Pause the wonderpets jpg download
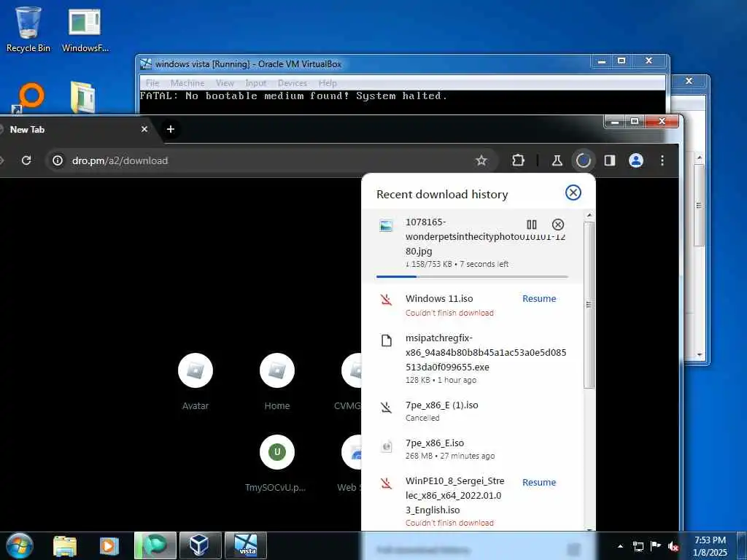 click(532, 225)
